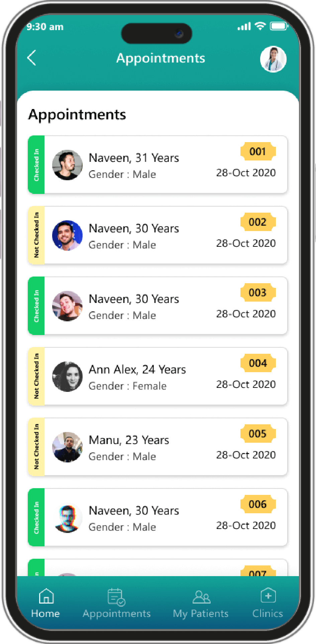
Task: Tap the My Patients icon
Action: 201,597
